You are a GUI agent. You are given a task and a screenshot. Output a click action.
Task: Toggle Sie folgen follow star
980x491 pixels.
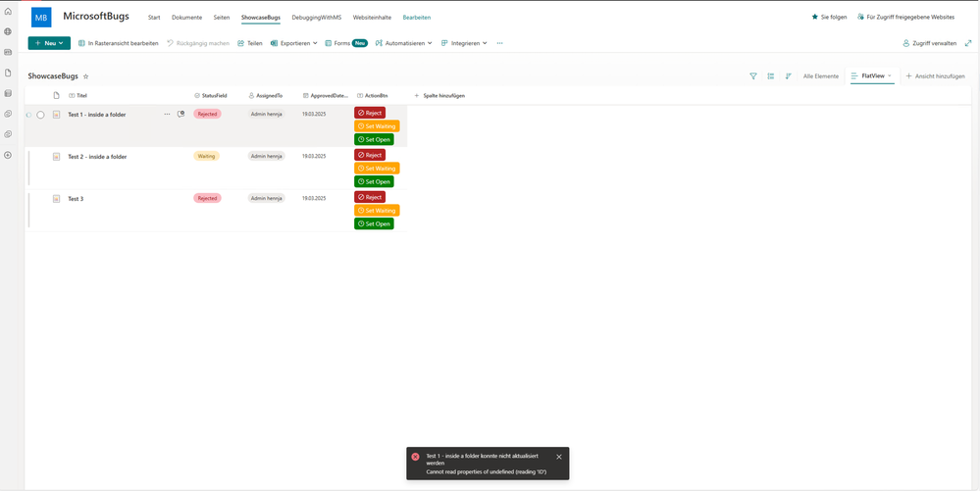[x=829, y=17]
